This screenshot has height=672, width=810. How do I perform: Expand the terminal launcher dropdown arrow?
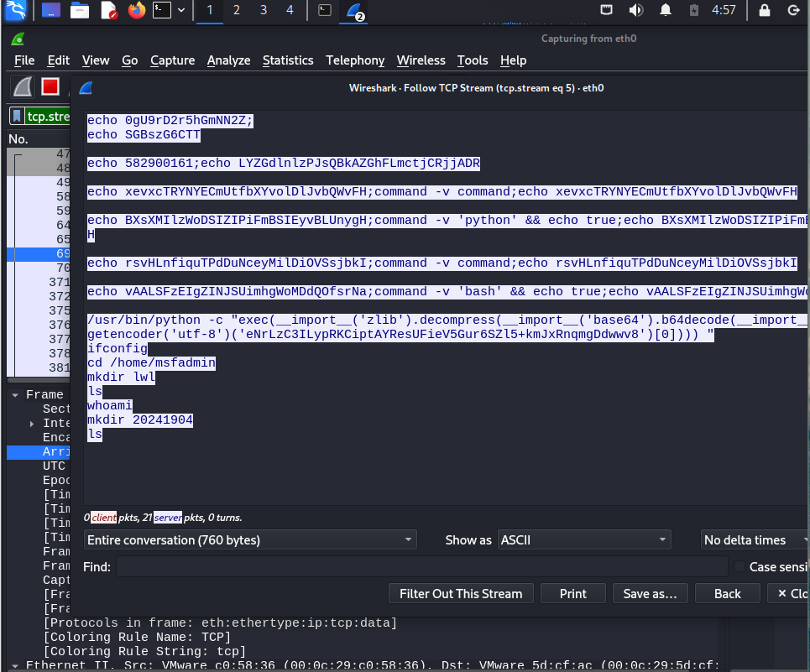[x=181, y=10]
